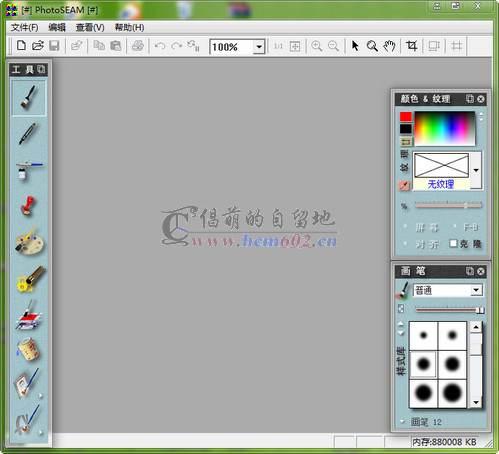Undock the 工具 toolbox panel
Image resolution: width=499 pixels, height=454 pixels.
pos(41,69)
